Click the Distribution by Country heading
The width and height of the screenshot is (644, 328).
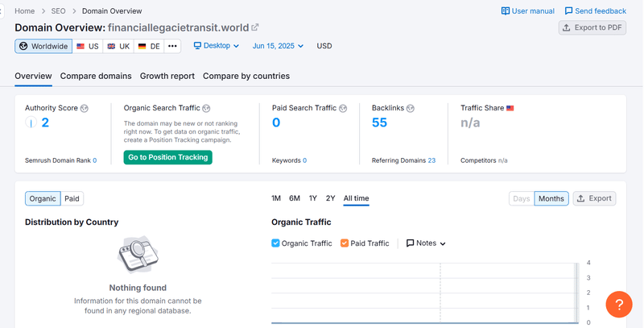coord(72,222)
